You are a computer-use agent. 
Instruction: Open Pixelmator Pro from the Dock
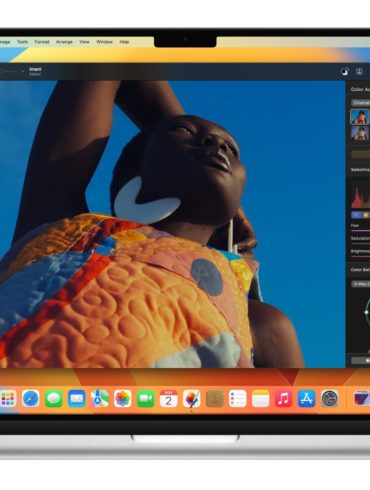(x=192, y=399)
